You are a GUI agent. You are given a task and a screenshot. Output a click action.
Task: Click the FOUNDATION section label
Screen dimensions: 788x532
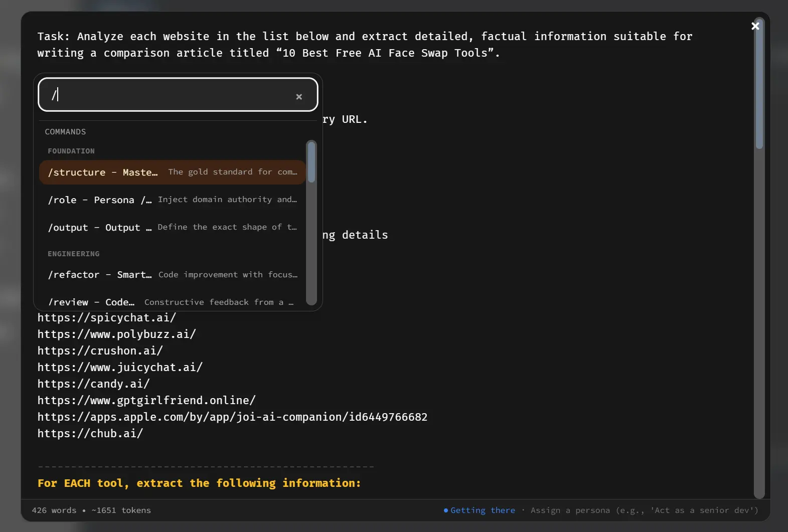point(71,151)
